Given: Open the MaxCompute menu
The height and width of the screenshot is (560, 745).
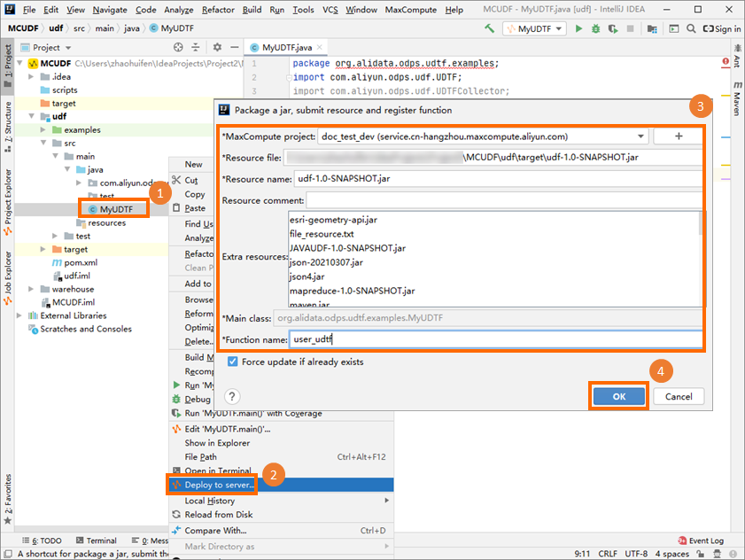Looking at the screenshot, I should pos(411,10).
